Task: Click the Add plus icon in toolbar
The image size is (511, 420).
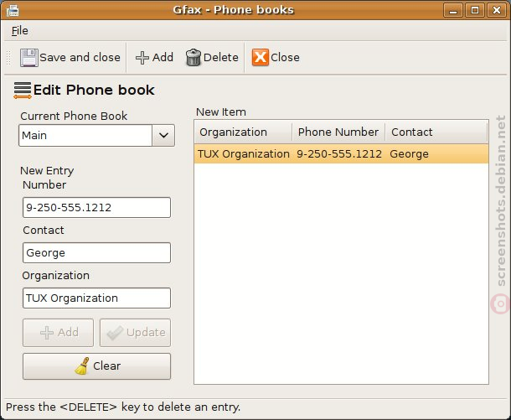Action: pos(142,58)
